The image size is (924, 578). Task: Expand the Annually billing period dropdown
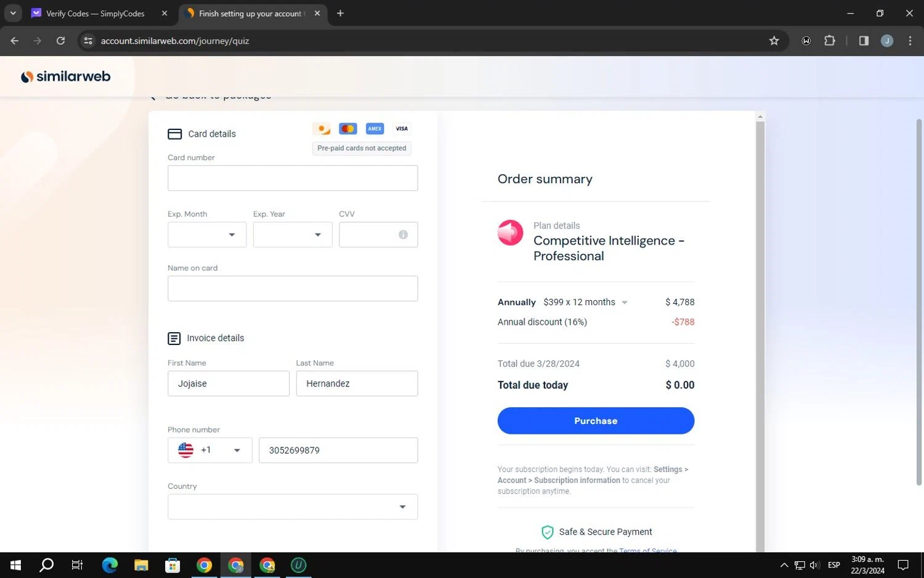click(x=625, y=303)
